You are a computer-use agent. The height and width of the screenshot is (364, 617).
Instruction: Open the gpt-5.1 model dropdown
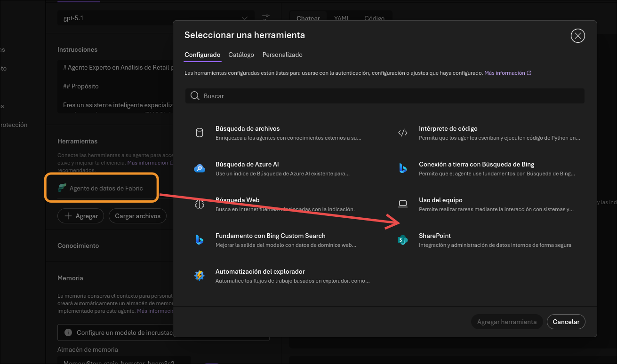click(x=156, y=18)
